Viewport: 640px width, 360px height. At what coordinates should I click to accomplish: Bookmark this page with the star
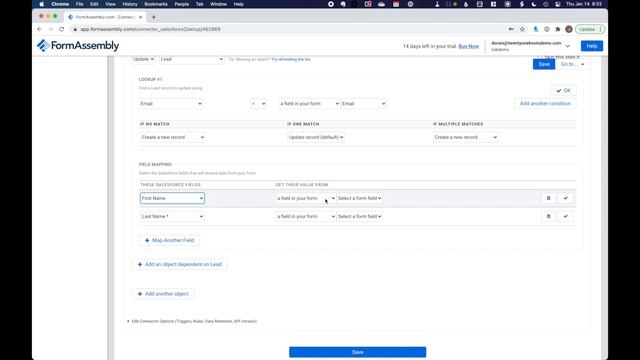[x=522, y=29]
